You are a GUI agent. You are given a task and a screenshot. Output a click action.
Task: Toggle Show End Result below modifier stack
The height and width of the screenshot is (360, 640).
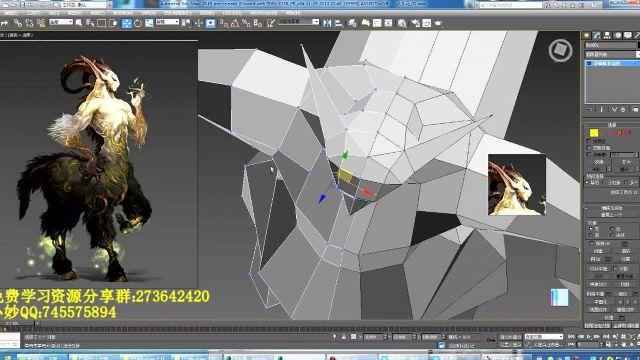(602, 110)
